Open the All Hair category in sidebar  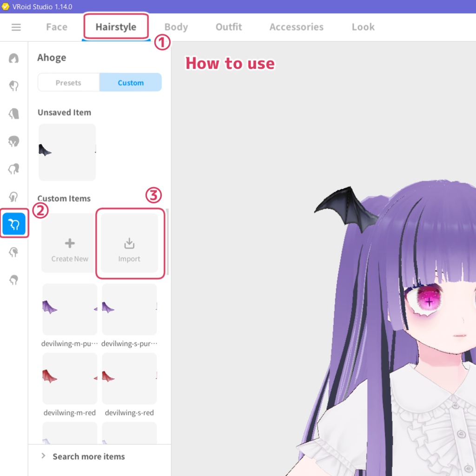pyautogui.click(x=14, y=58)
